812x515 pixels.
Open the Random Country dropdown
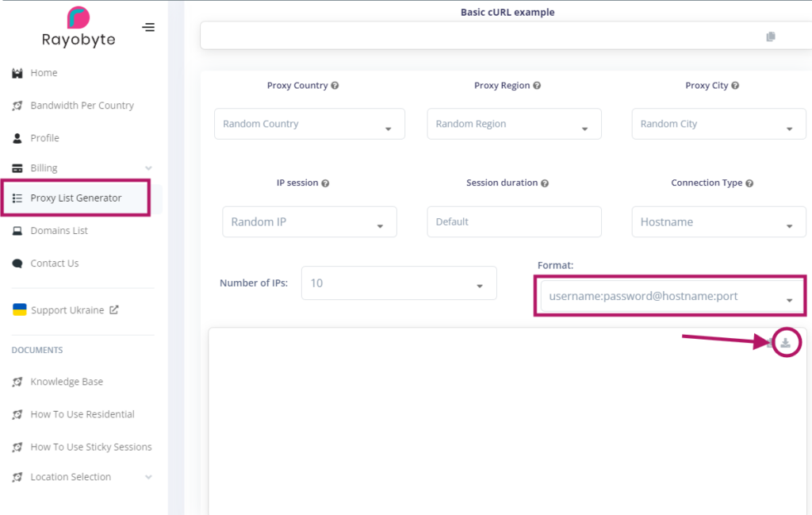coord(309,124)
